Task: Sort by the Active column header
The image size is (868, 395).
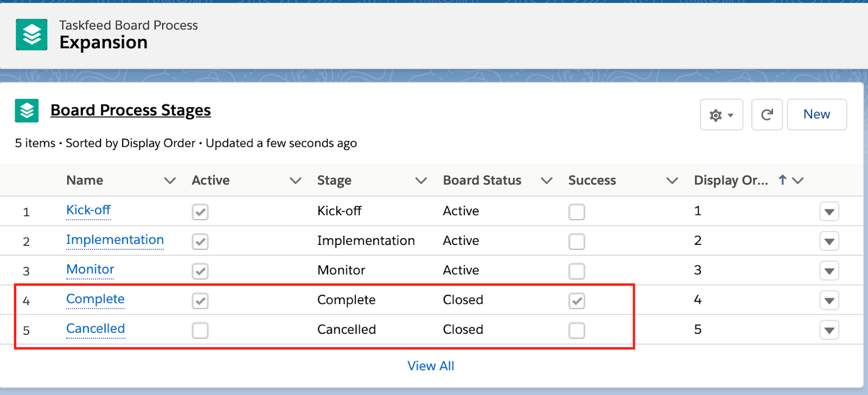Action: (210, 180)
